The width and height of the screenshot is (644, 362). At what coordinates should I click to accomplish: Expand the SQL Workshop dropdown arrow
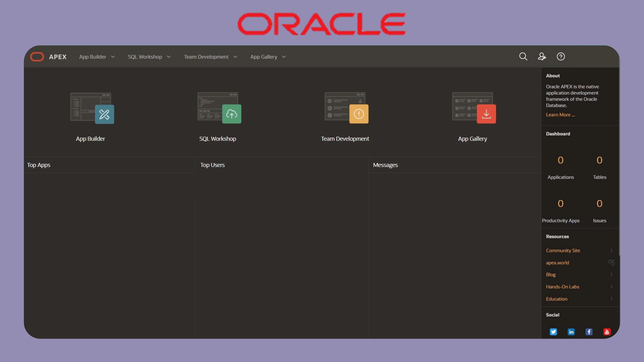tap(169, 57)
